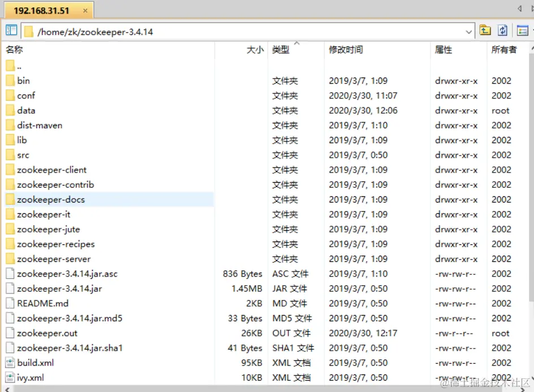This screenshot has width=534, height=392.
Task: Select the file name 'zookeeper.out'
Action: click(x=47, y=333)
